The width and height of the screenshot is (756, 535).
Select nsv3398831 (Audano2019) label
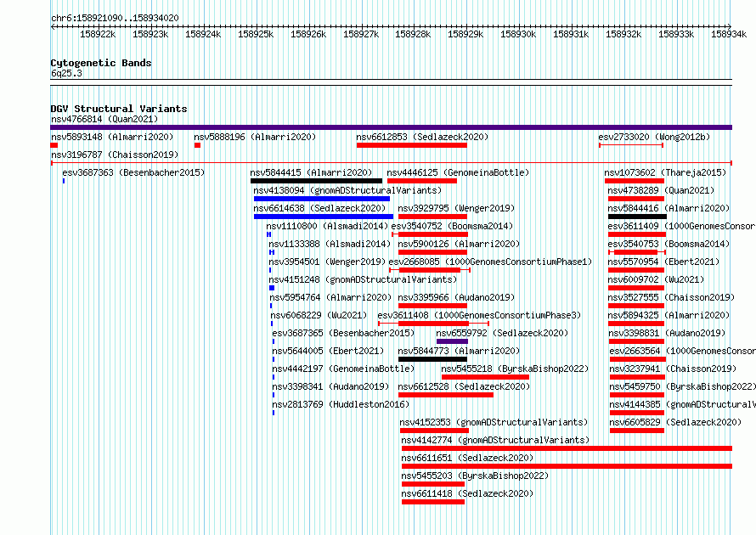coord(666,333)
